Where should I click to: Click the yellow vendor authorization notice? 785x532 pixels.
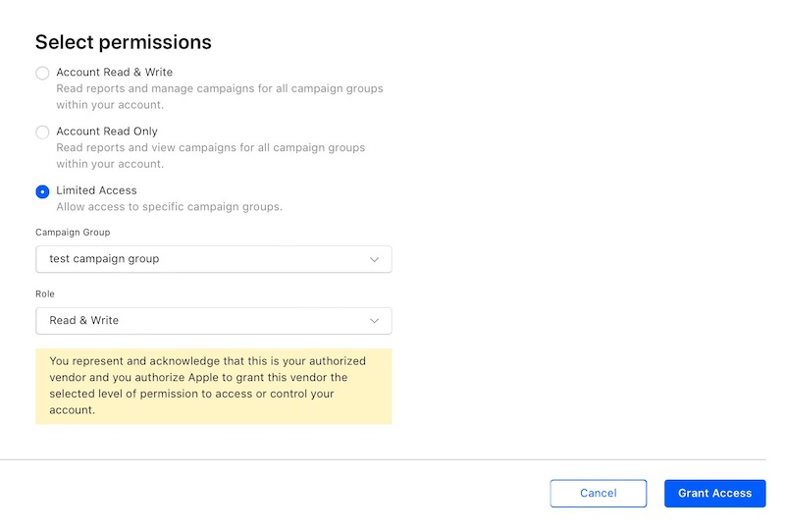click(x=213, y=386)
